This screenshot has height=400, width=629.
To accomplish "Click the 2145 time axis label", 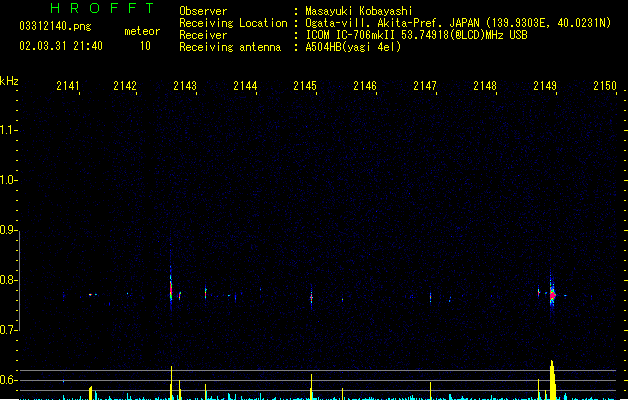I will 305,86.
